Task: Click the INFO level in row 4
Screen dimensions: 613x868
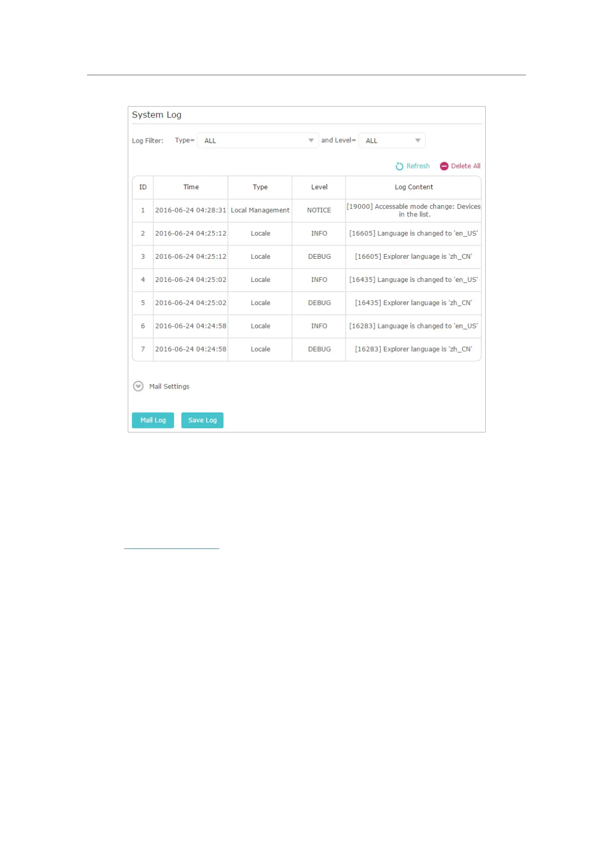Action: [319, 280]
